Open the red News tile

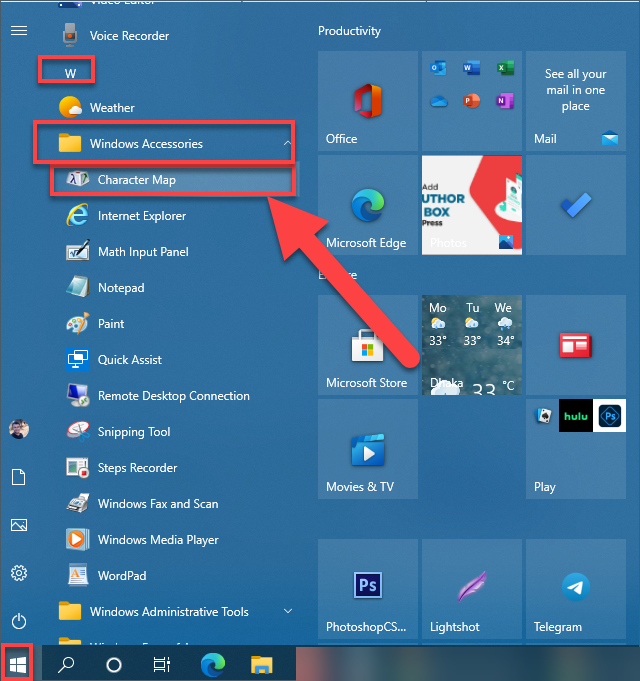pyautogui.click(x=576, y=345)
